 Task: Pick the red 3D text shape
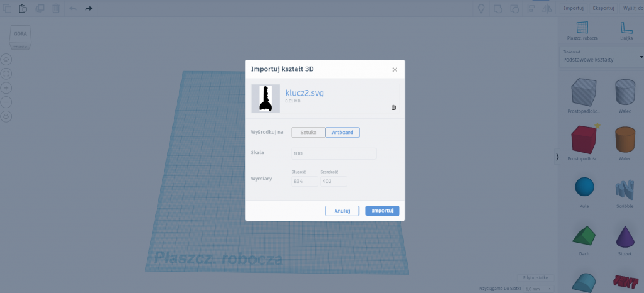[x=626, y=281]
